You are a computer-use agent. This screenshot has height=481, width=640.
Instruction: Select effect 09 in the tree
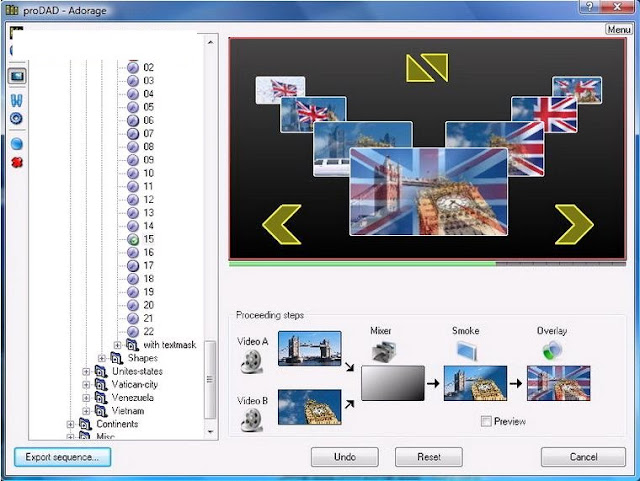pyautogui.click(x=141, y=160)
